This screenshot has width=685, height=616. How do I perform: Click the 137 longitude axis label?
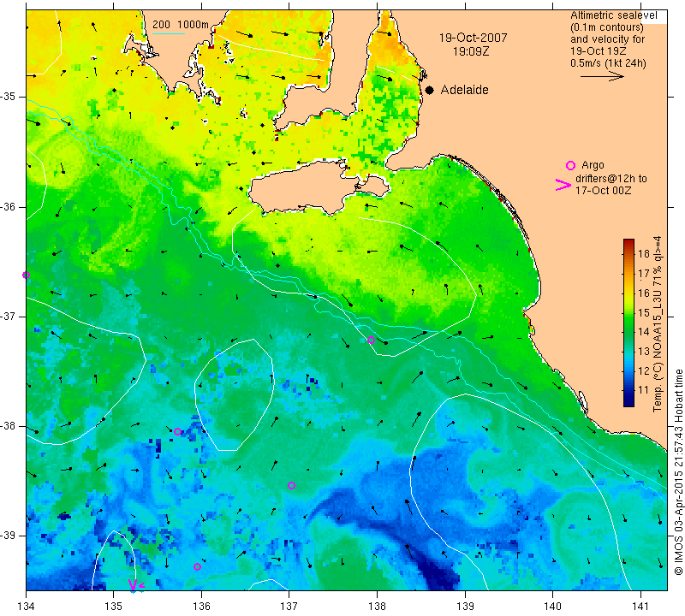pos(289,606)
